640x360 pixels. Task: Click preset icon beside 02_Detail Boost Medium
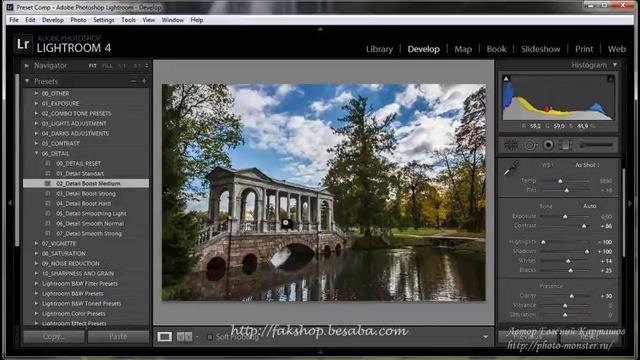pos(48,183)
